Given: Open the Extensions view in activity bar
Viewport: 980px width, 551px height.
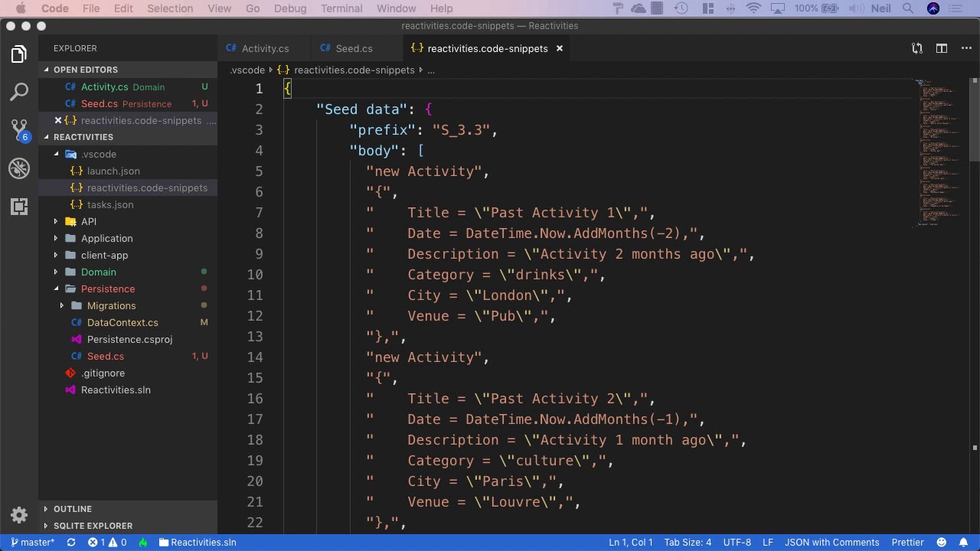Looking at the screenshot, I should tap(19, 207).
